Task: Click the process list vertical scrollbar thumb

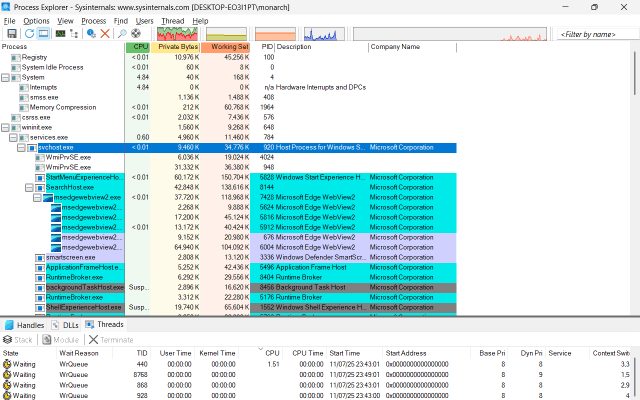Action: point(635,73)
